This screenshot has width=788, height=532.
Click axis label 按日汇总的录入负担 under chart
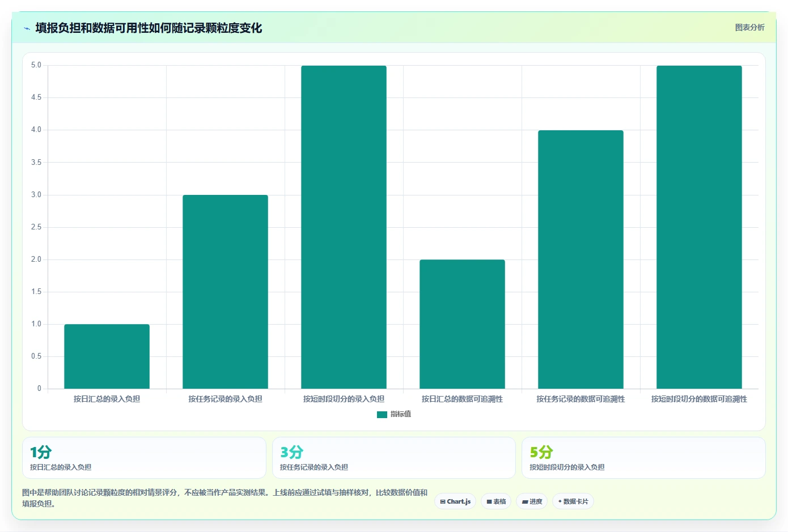click(x=107, y=399)
